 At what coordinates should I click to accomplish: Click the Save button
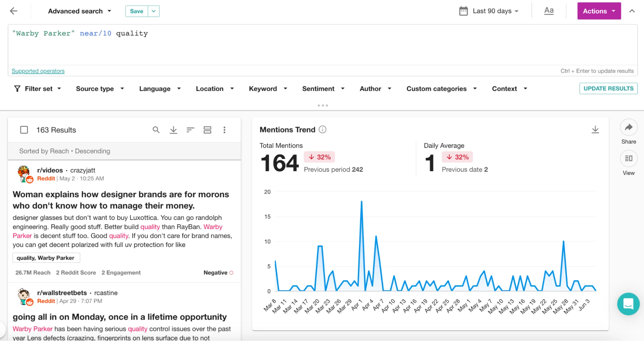(137, 11)
